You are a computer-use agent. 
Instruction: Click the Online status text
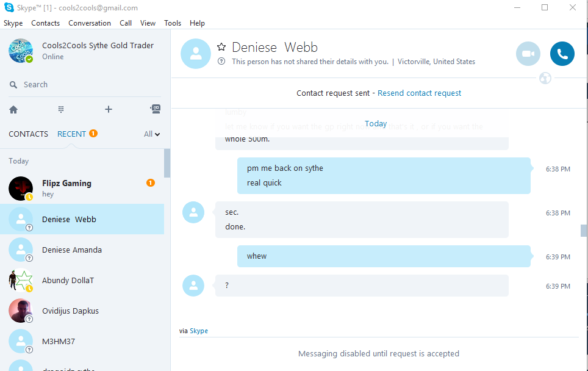pyautogui.click(x=53, y=57)
